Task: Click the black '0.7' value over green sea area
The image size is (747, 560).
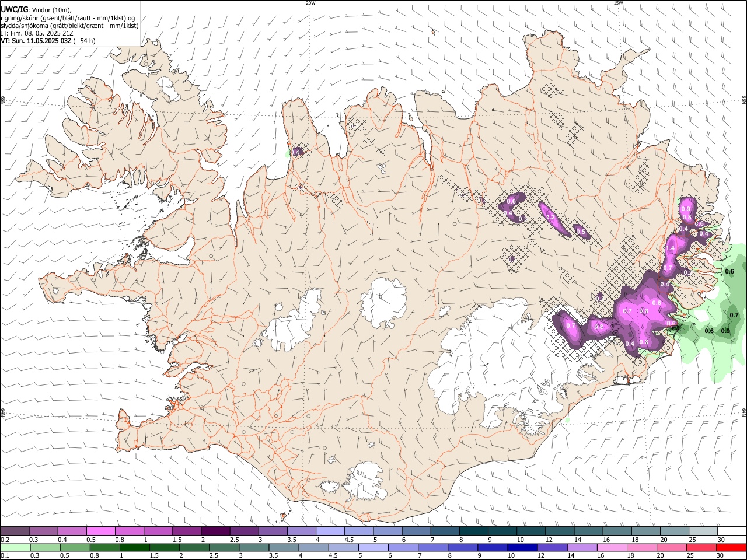Action: (734, 315)
